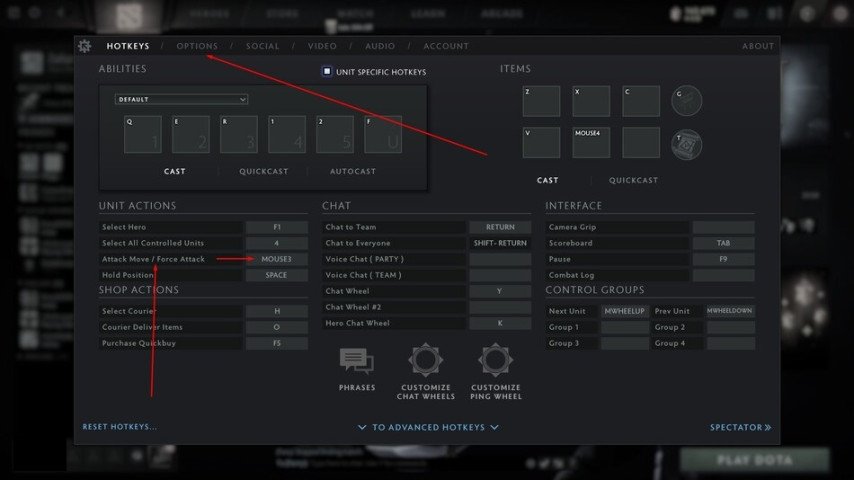Click the MOUSE4 item slot
Viewport: 854px width, 480px height.
[591, 142]
